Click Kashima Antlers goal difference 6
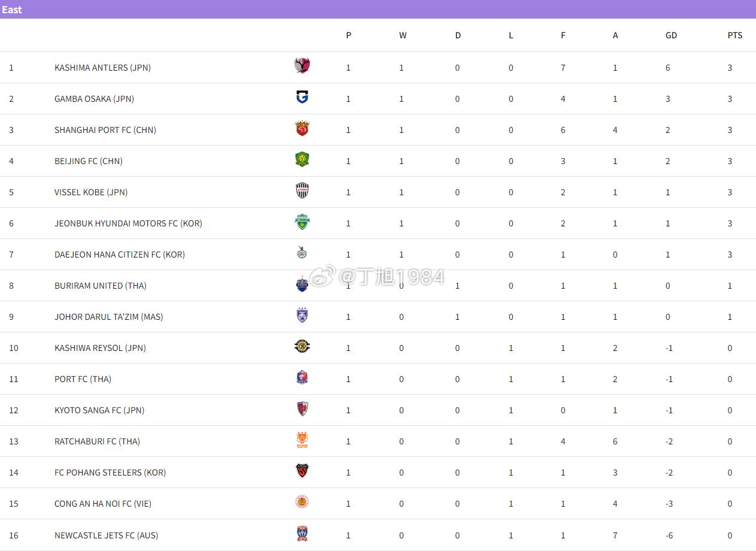The width and height of the screenshot is (756, 551). click(667, 68)
